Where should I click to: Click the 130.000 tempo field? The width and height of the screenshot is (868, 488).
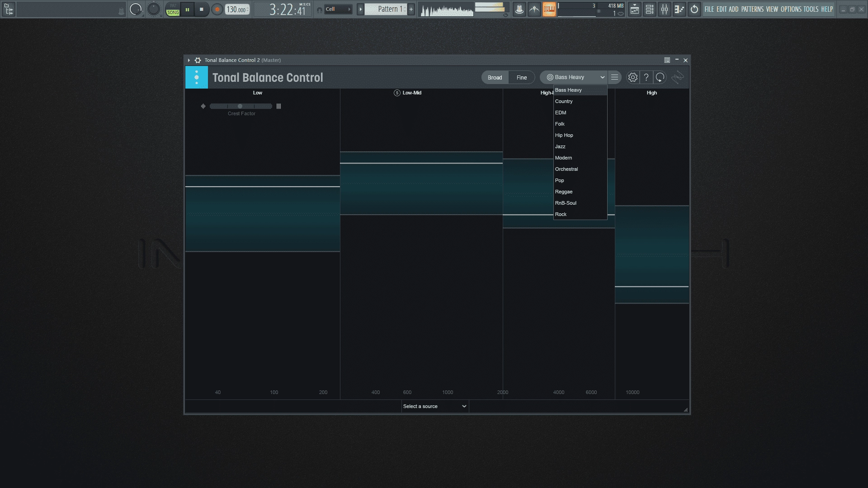click(237, 9)
